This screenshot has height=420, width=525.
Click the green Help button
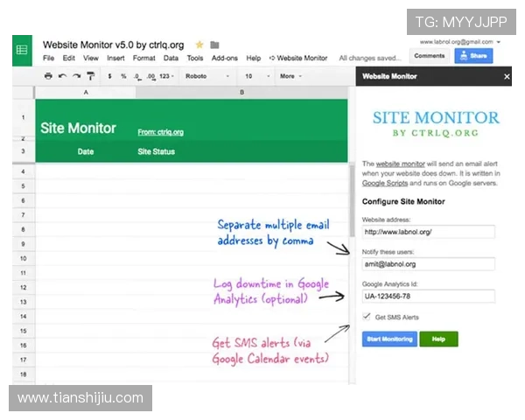(438, 339)
